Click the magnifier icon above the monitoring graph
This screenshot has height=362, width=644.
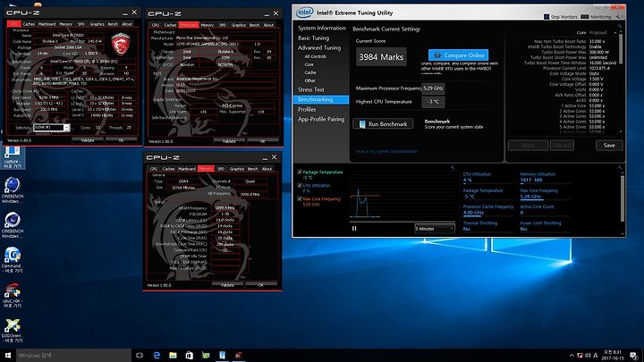453,167
